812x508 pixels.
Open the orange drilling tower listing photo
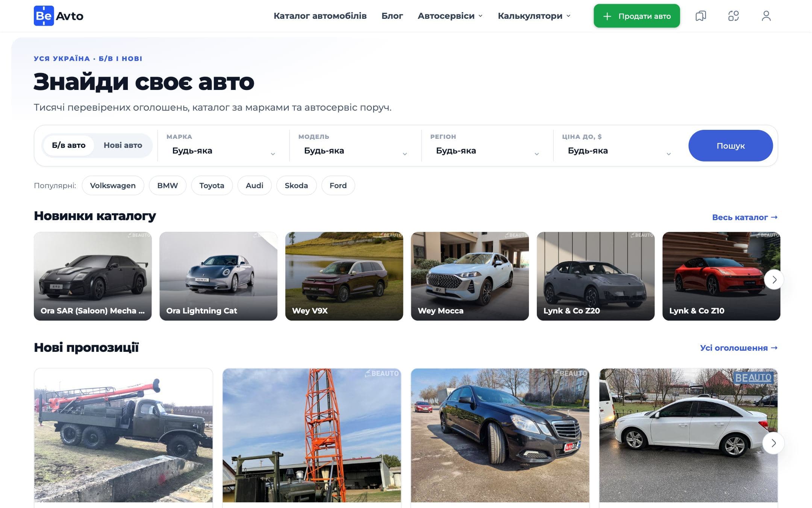click(x=312, y=435)
